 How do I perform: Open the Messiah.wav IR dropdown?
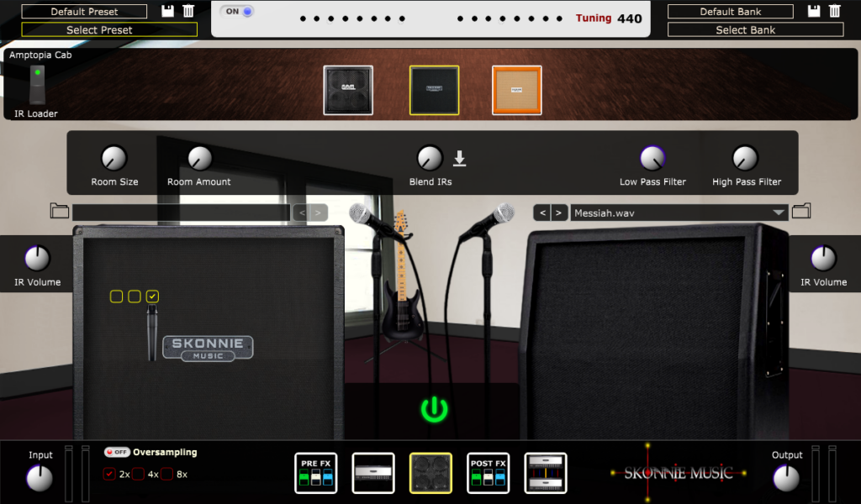click(679, 213)
